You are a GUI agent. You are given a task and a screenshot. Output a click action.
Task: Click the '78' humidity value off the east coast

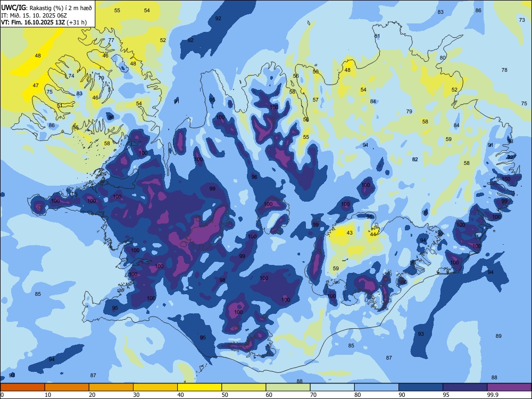coord(504,70)
